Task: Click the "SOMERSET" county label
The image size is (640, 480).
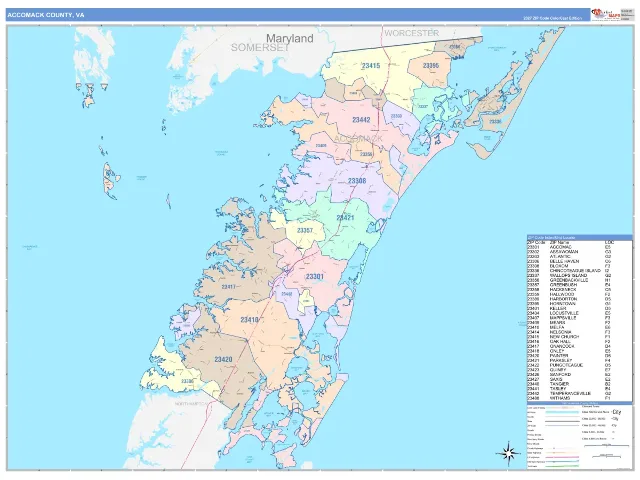Action: (260, 48)
